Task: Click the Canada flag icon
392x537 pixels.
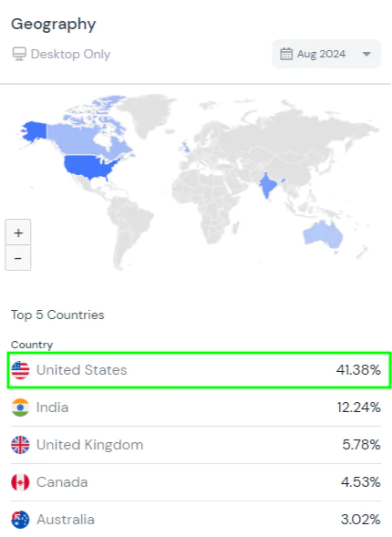Action: [20, 482]
